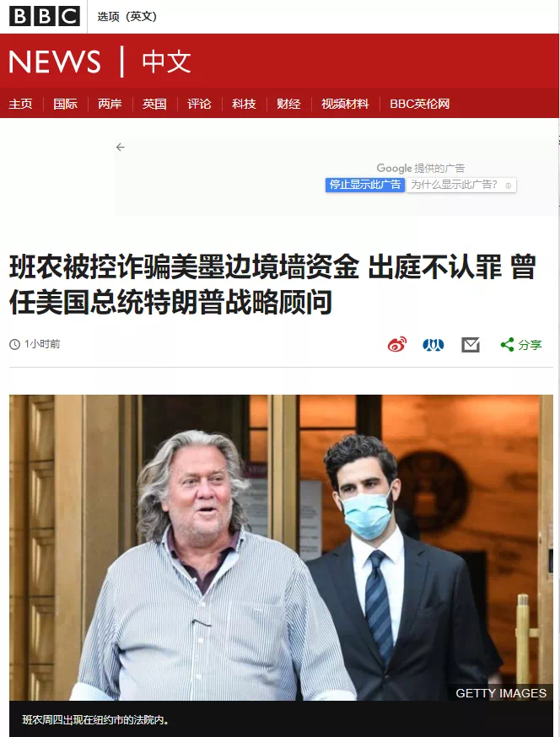Open 选项 (英文) language options
This screenshot has width=560, height=737.
coord(127,17)
